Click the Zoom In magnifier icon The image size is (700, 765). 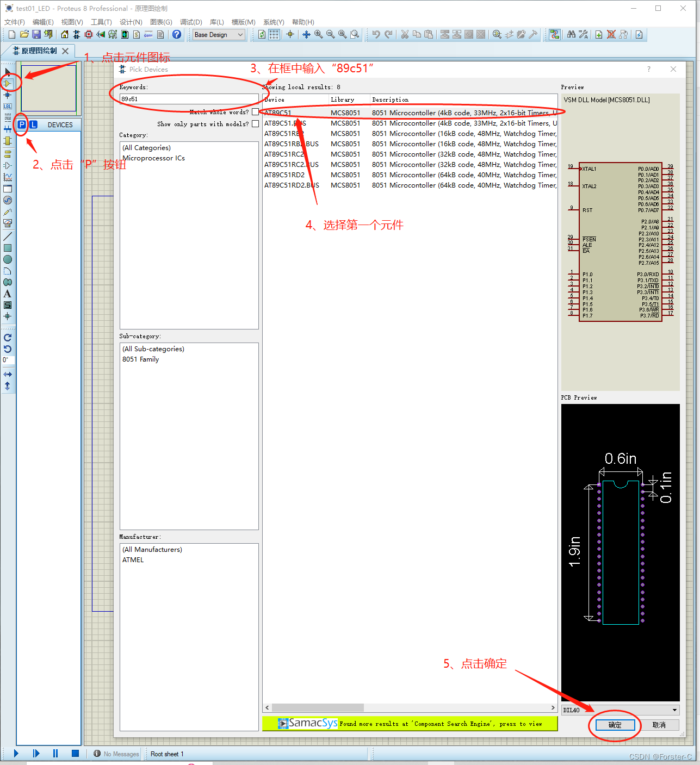click(319, 34)
